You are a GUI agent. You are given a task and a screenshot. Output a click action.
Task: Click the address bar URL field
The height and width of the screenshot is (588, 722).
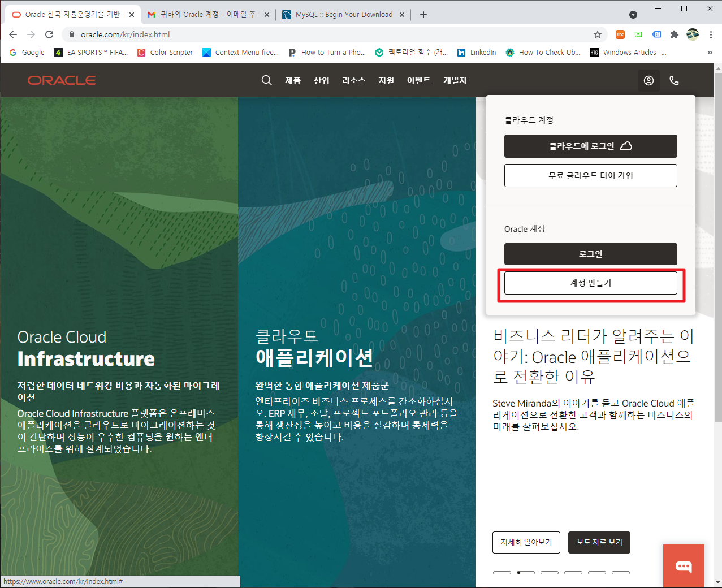(334, 34)
